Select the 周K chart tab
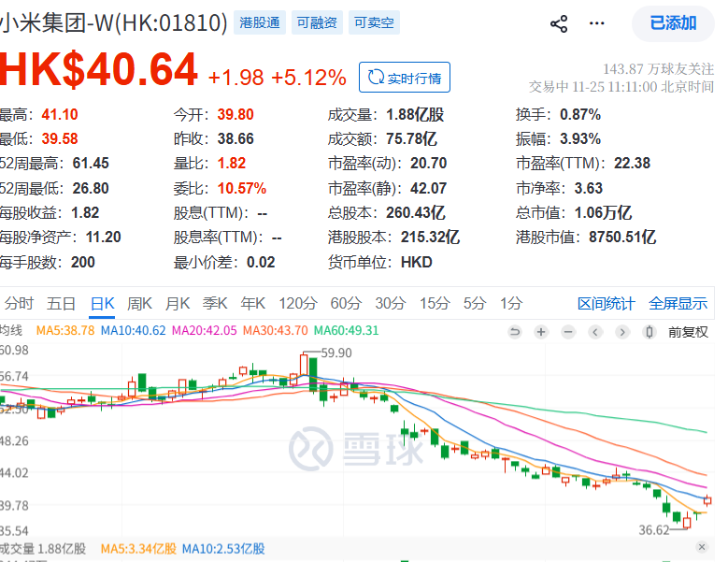 139,303
